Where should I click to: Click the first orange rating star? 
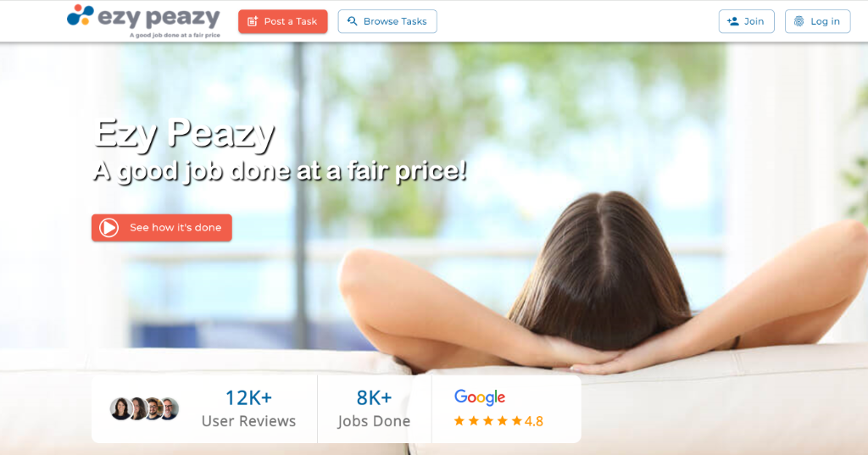tap(459, 420)
